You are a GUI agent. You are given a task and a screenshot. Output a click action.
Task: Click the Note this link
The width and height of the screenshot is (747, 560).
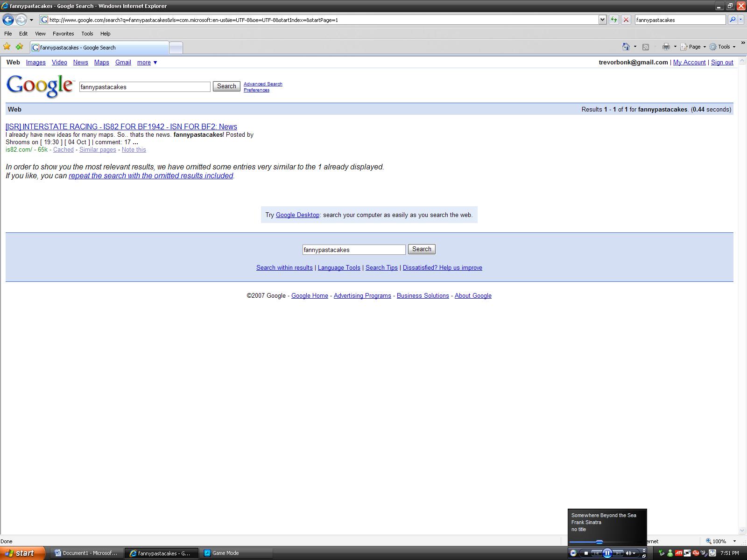(134, 149)
